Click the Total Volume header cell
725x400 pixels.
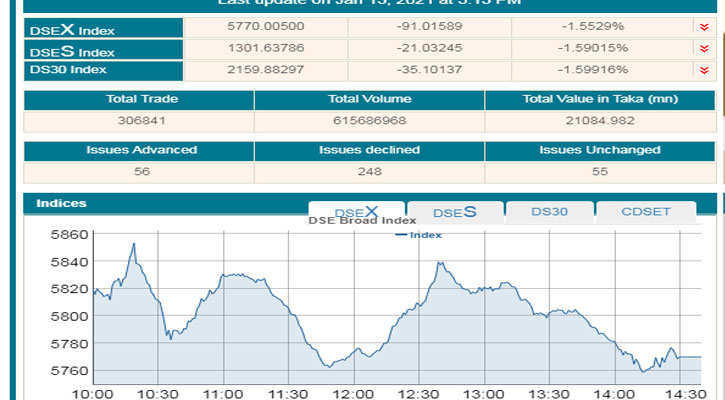tap(368, 100)
